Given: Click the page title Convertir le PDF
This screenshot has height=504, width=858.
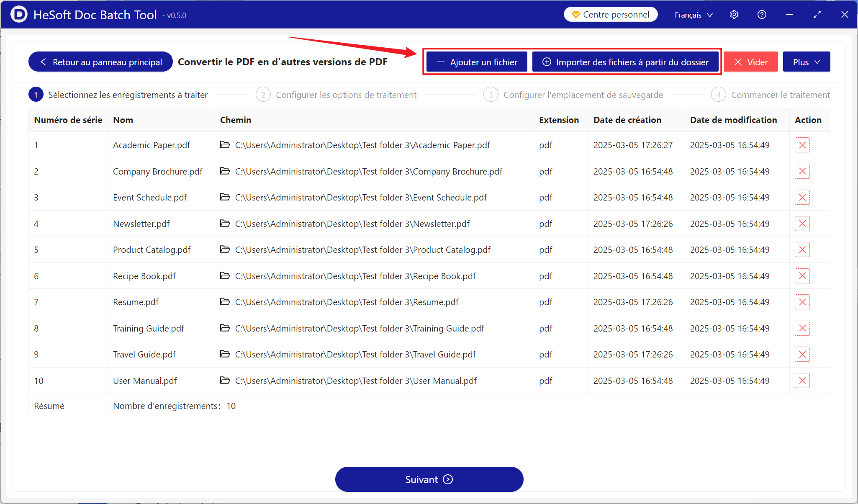Looking at the screenshot, I should point(283,62).
